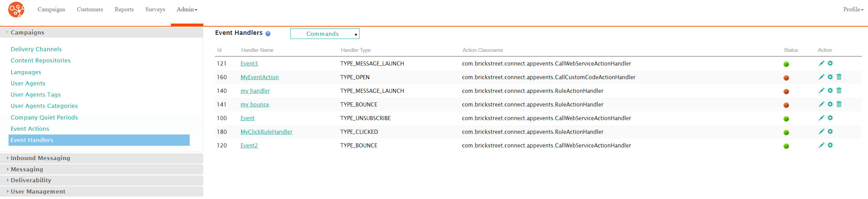Select Company Quiet Periods in sidebar
The image size is (868, 199).
pyautogui.click(x=44, y=117)
